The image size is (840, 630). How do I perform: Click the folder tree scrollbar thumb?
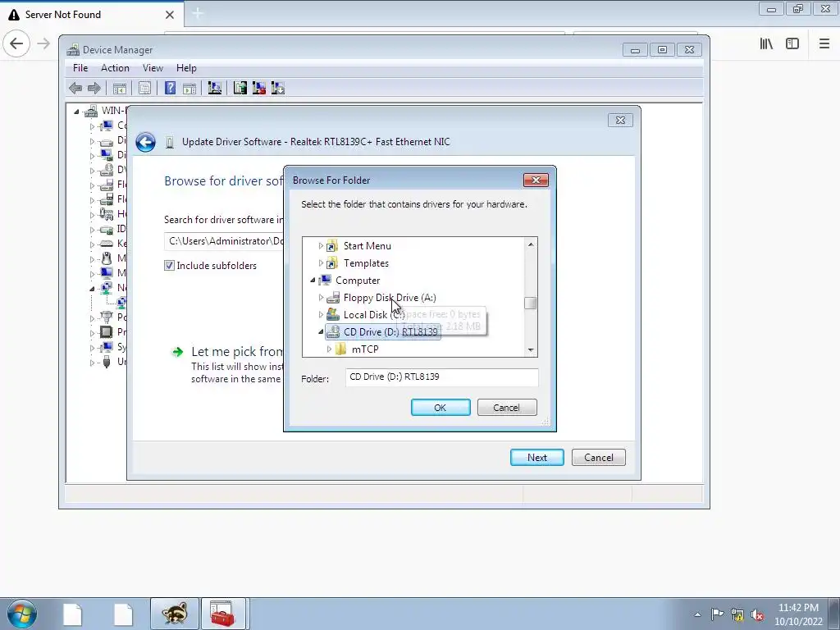pos(531,304)
